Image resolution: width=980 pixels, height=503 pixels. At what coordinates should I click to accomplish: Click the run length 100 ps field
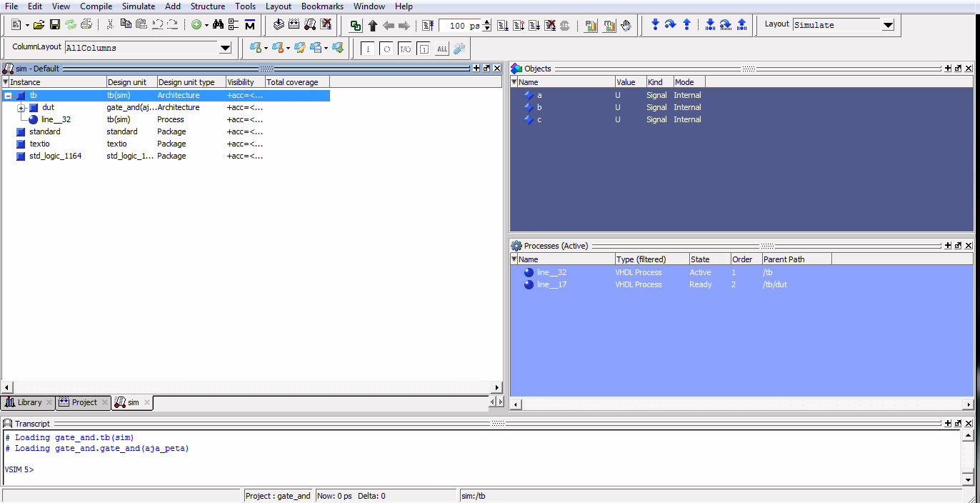coord(459,26)
